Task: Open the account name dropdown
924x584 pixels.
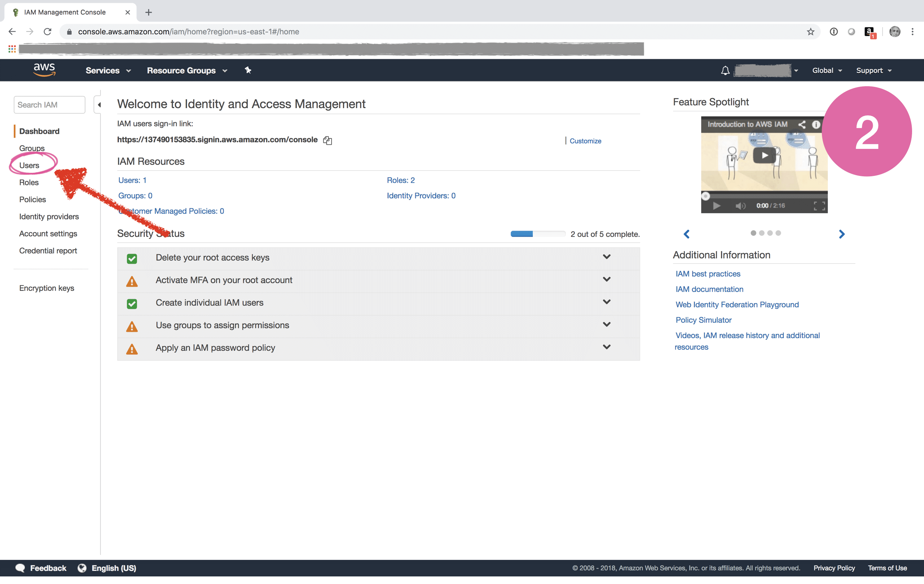Action: [766, 71]
